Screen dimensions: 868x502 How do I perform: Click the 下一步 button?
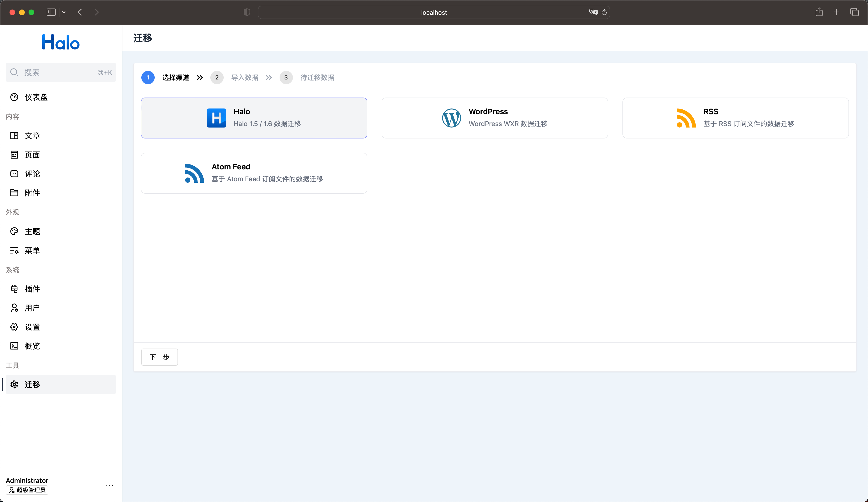[x=159, y=357]
